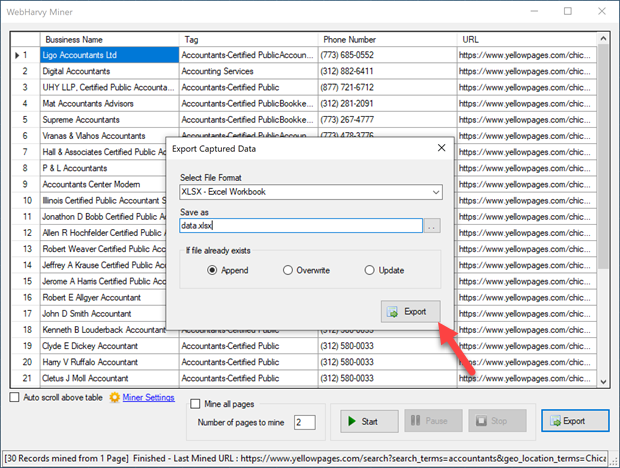
Task: Click the data.xlsx Save as field
Action: tap(295, 226)
